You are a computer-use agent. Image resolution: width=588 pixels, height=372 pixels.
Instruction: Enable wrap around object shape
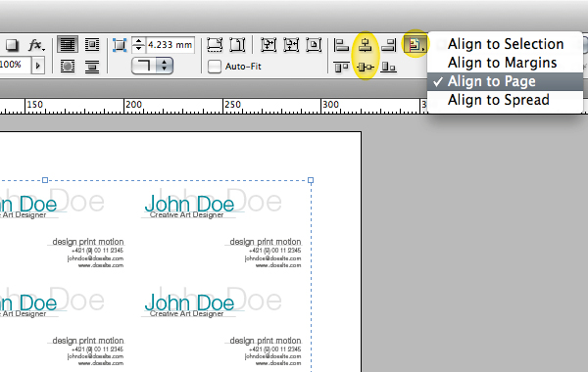point(68,67)
